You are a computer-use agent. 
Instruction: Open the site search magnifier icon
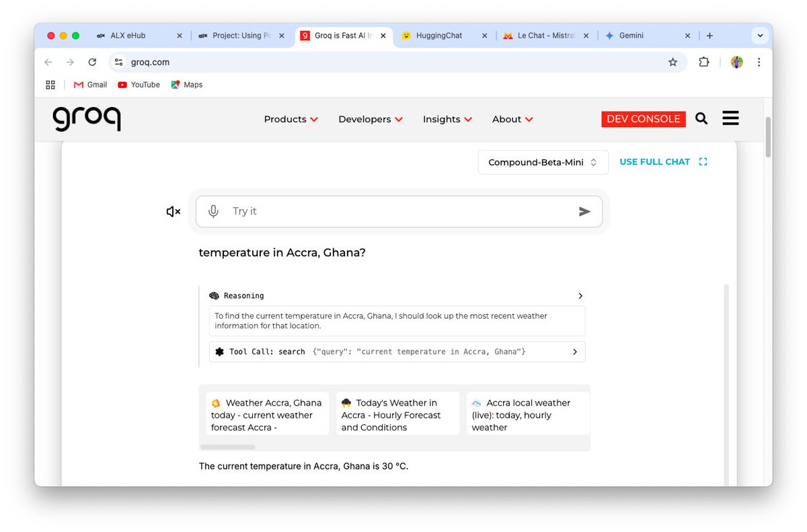tap(701, 119)
